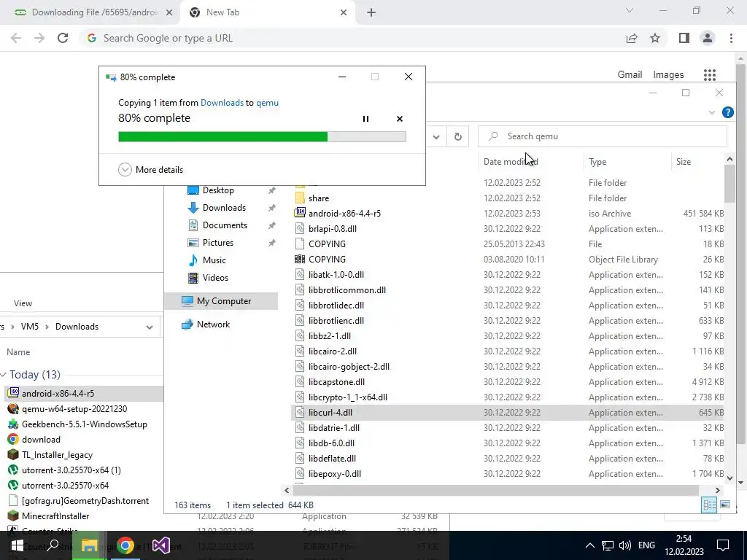Screen dimensions: 747x560
Task: Open Chrome from the taskbar
Action: click(x=125, y=545)
